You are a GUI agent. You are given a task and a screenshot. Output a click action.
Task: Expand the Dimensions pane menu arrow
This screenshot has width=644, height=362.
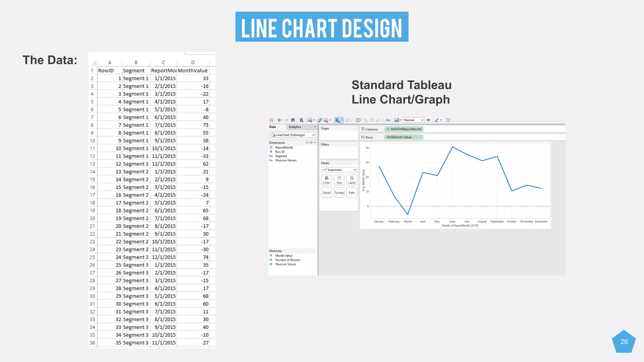[x=315, y=142]
